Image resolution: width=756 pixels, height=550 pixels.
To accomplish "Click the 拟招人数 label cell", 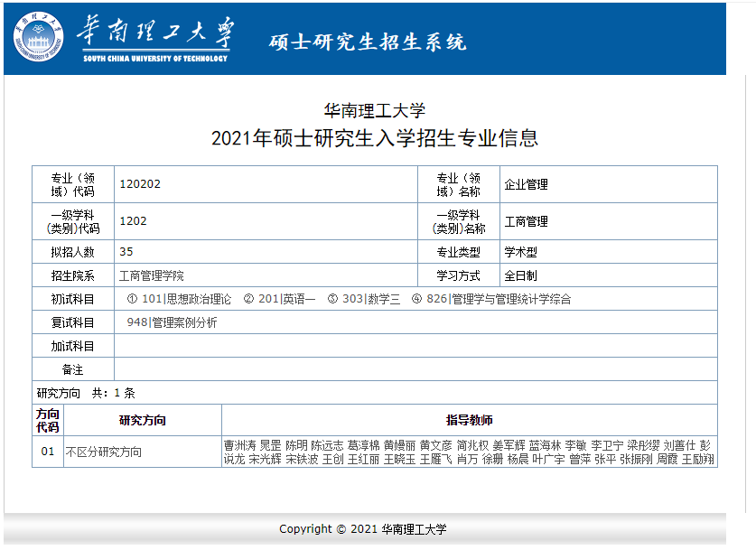I will [x=73, y=252].
